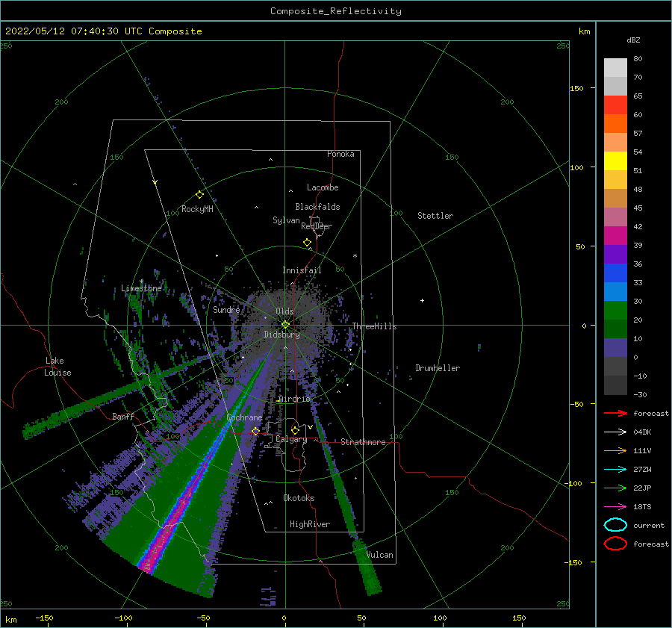Click the Drumheller label
This screenshot has width=672, height=628.
(x=438, y=368)
